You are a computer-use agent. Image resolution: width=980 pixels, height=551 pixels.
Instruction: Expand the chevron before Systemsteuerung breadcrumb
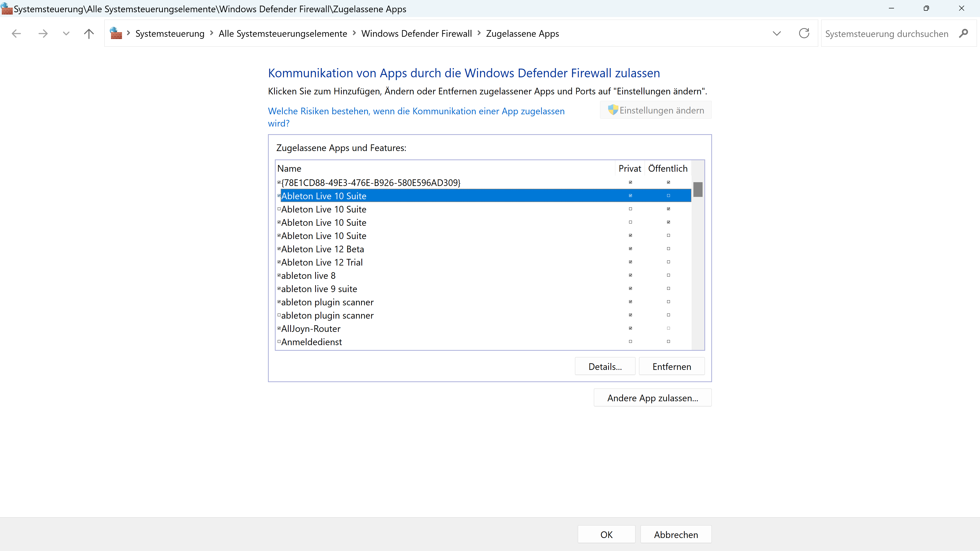click(129, 33)
